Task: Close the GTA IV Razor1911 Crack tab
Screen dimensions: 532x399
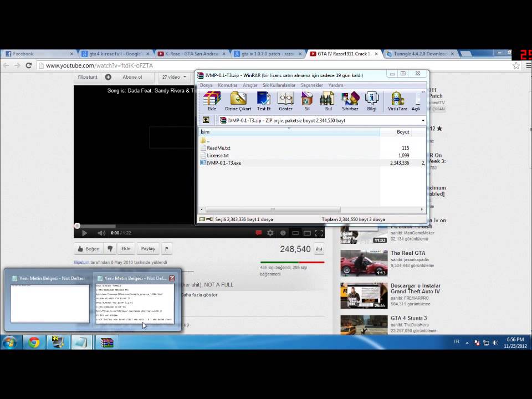Action: (376, 54)
